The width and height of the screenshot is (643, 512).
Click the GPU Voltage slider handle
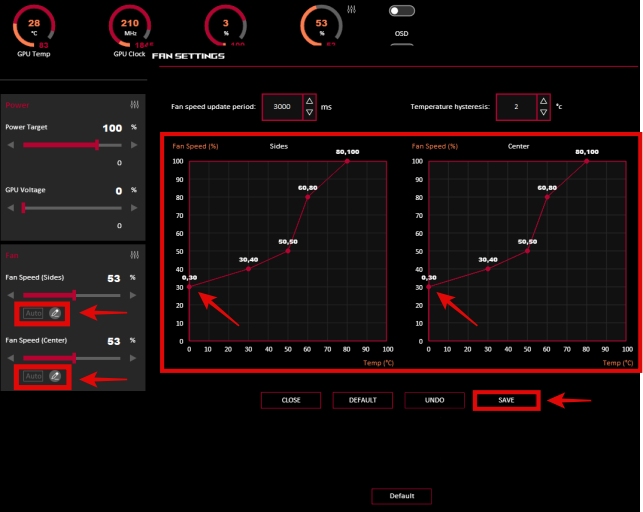[24, 208]
